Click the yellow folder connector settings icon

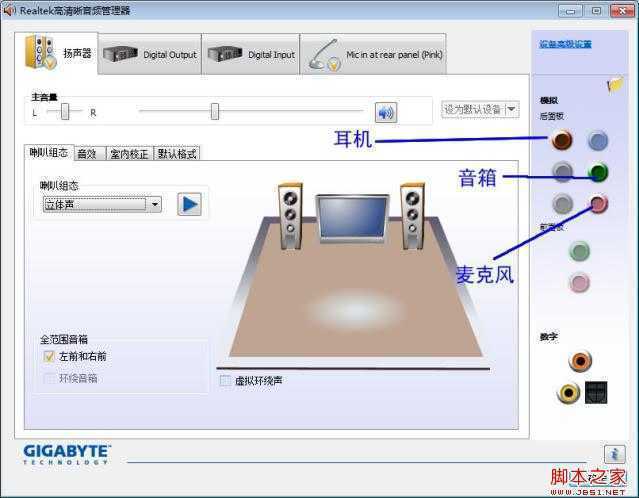(615, 85)
